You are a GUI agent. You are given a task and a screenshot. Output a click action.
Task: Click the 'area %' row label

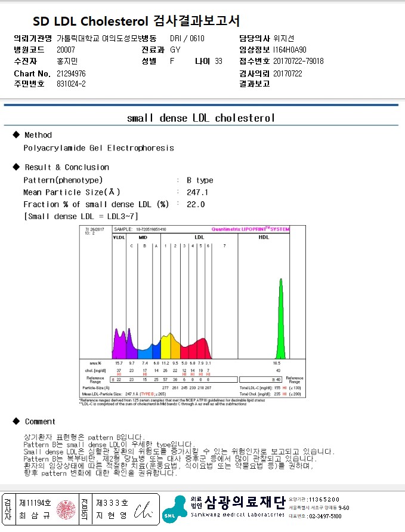coord(95,364)
